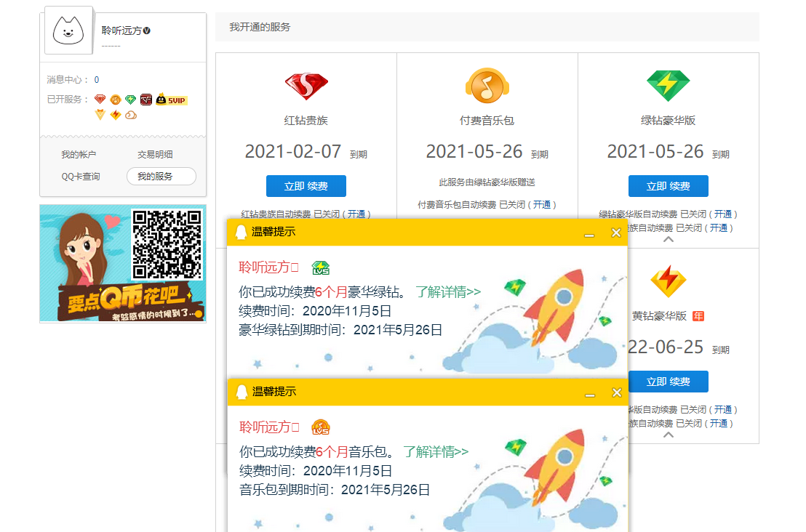Screen dimensions: 806x532
Task: Click 2021-05-26 expiry date under 绿钻豪华版
Action: coord(655,152)
